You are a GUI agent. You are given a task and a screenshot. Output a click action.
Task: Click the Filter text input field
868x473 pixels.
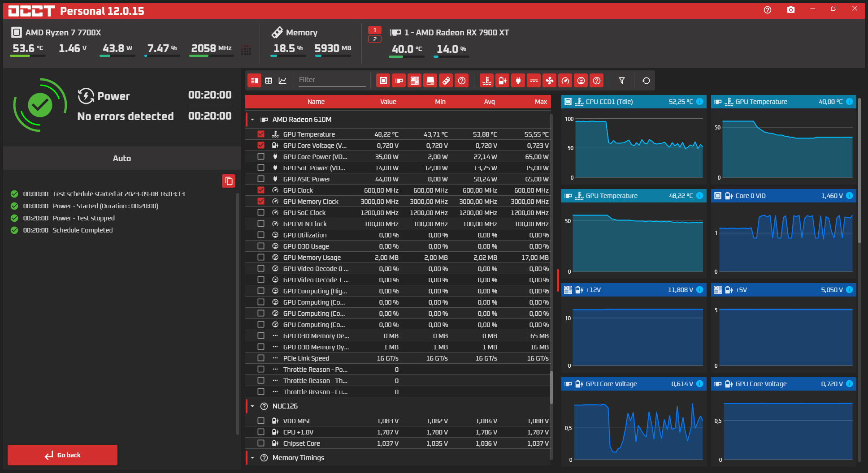click(332, 80)
